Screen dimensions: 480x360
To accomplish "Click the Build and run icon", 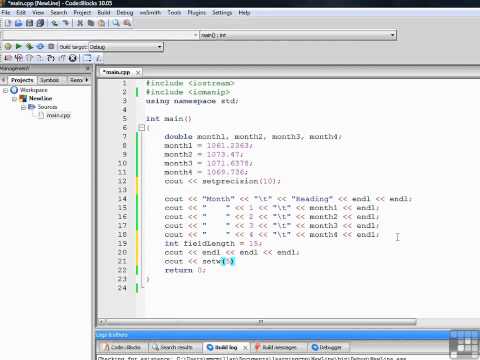I will (x=29, y=46).
